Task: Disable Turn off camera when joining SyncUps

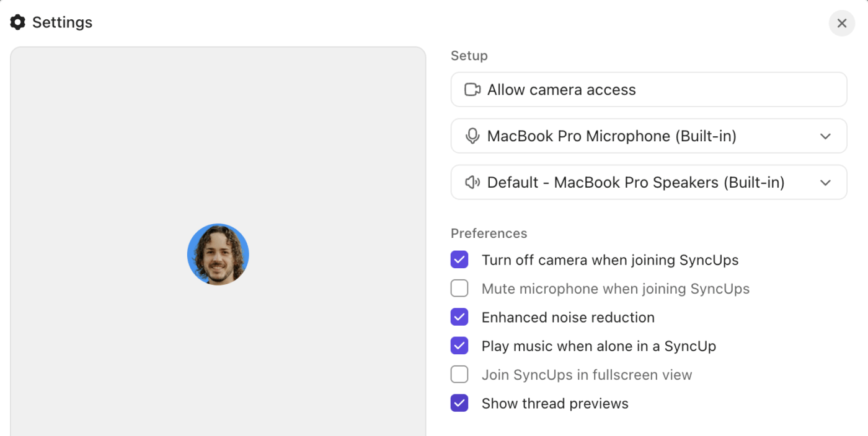Action: pos(459,259)
